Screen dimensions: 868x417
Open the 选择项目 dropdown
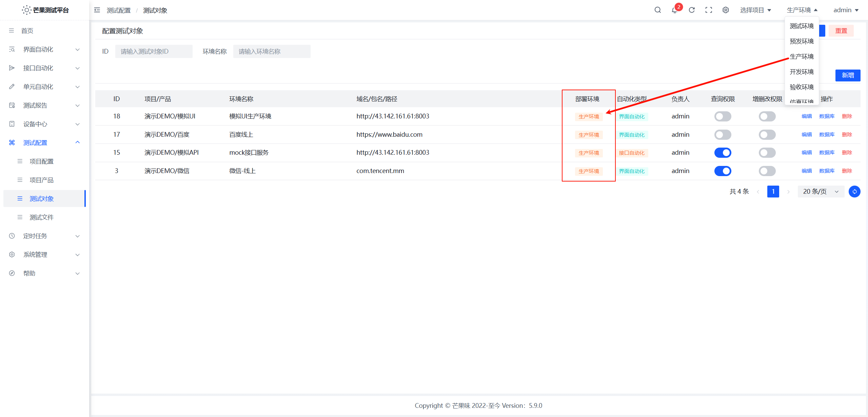coord(755,10)
